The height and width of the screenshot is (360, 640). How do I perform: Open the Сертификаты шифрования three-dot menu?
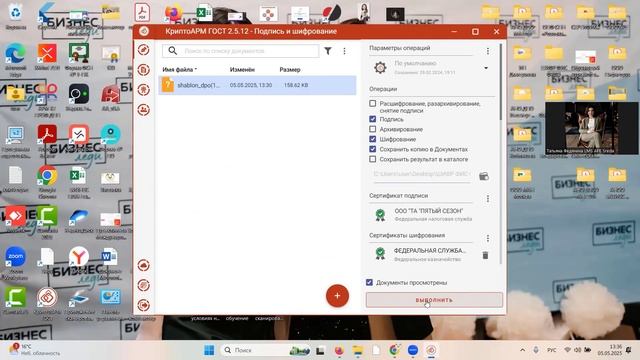[x=487, y=238]
